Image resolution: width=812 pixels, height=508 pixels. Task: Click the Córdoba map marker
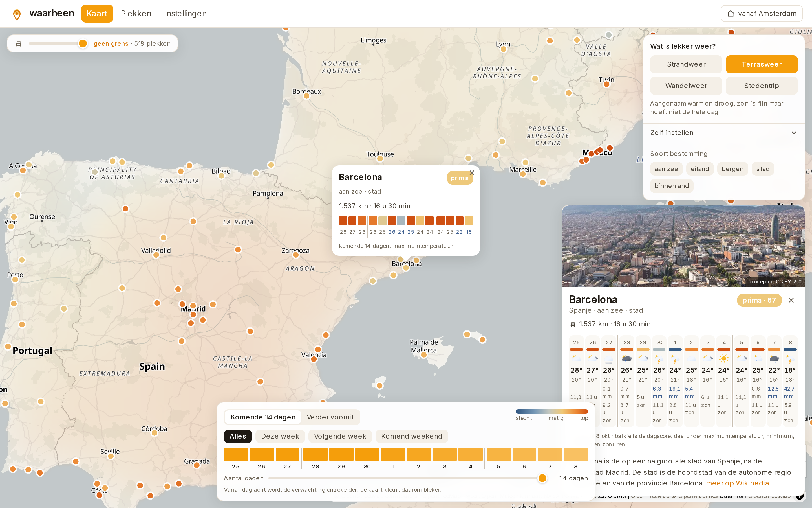[x=154, y=433]
